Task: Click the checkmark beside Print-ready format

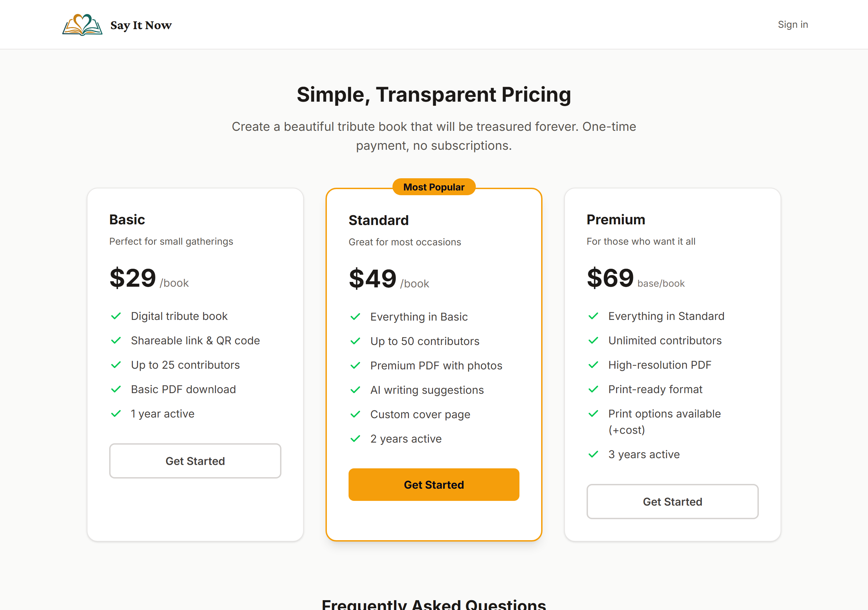Action: tap(594, 389)
